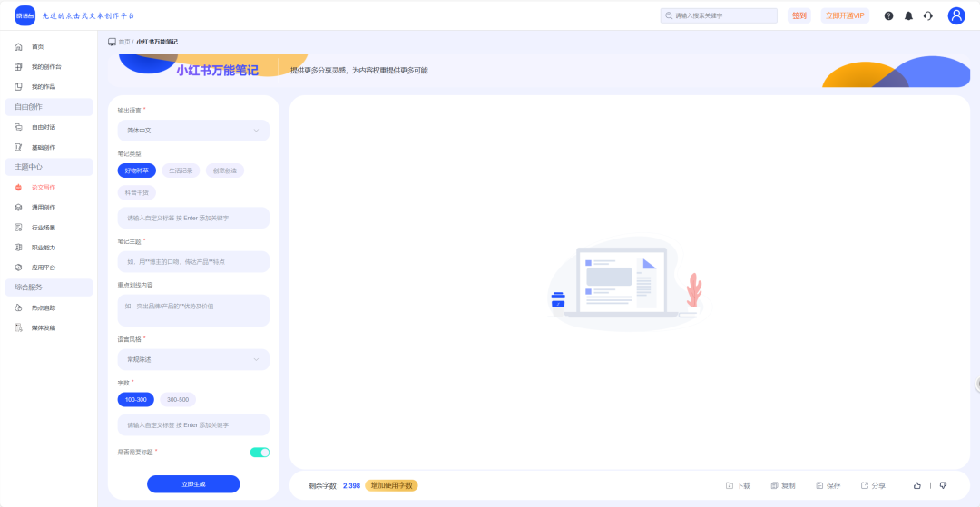Click the 小红书万能笔记 banner title
980x507 pixels.
click(x=217, y=70)
